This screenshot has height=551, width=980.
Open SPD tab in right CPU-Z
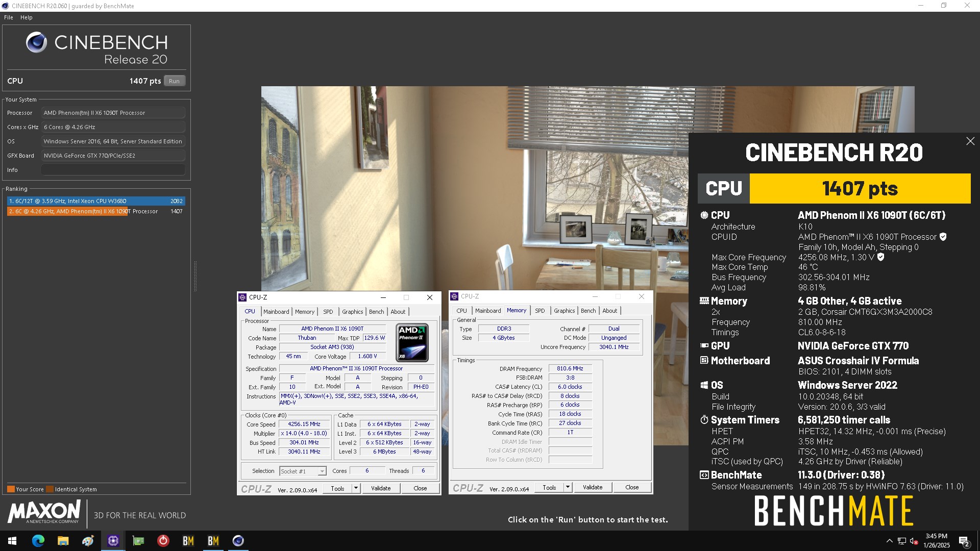coord(540,311)
